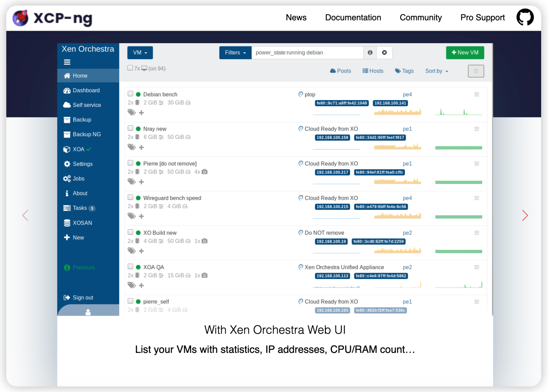Open the GitHub icon link
548x392 pixels.
[525, 17]
